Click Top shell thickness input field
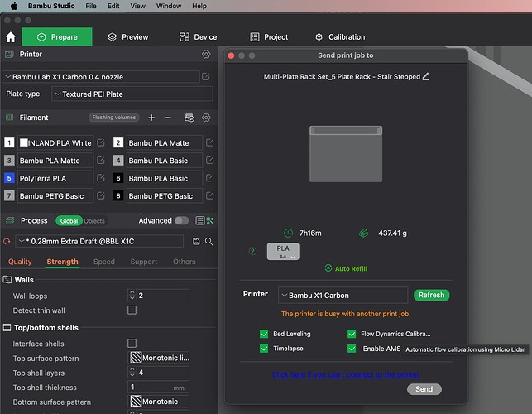Image resolution: width=532 pixels, height=414 pixels. (159, 388)
